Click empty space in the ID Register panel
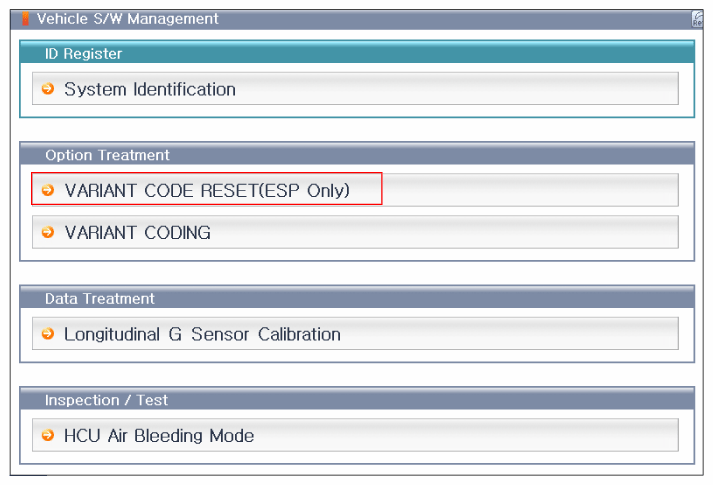Screen dimensions: 713x485 click(x=356, y=113)
